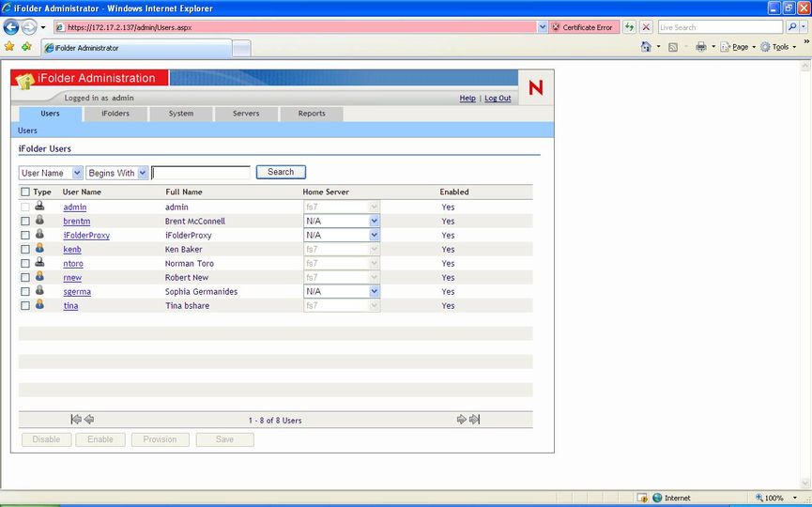The height and width of the screenshot is (507, 812).
Task: Click the Add to Favorites icon
Action: coord(26,47)
